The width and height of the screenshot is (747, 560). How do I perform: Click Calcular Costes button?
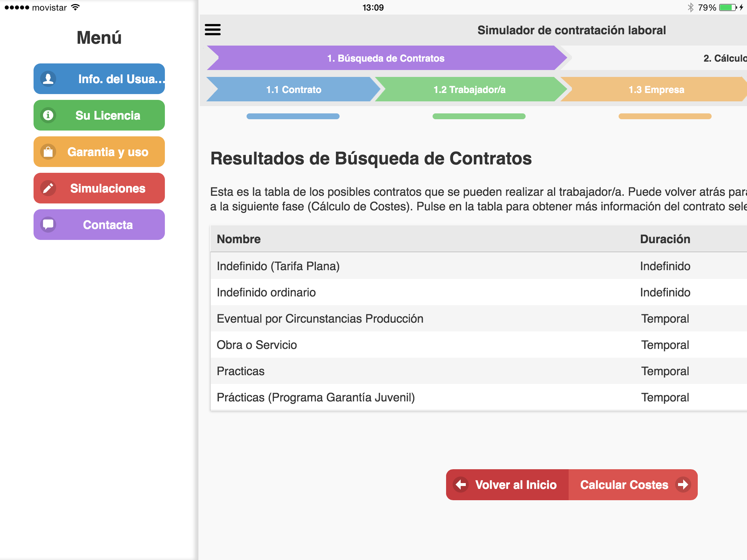[x=633, y=485]
